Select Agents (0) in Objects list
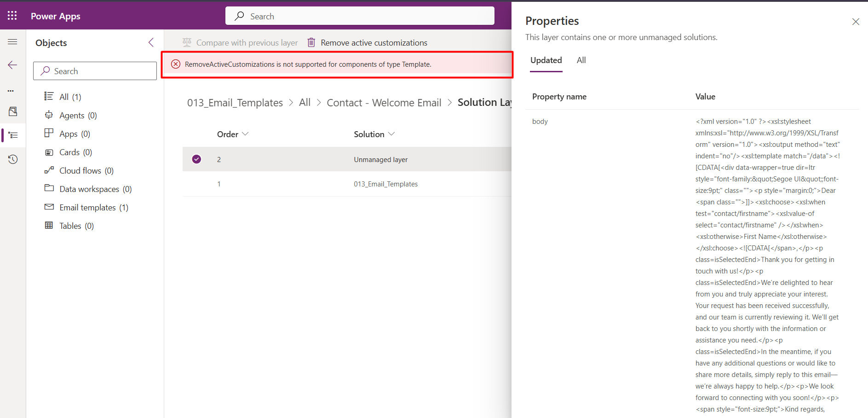The height and width of the screenshot is (418, 868). click(78, 115)
